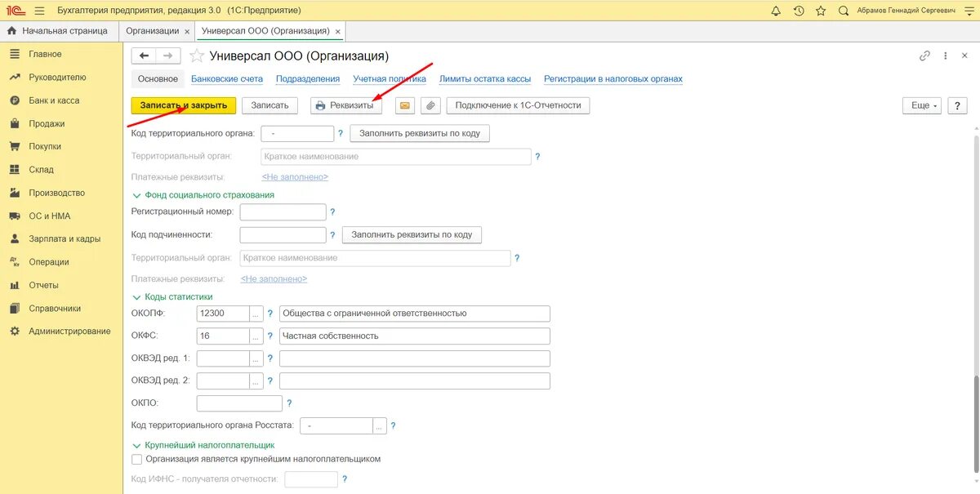Select the Основное tab
980x494 pixels.
(158, 79)
